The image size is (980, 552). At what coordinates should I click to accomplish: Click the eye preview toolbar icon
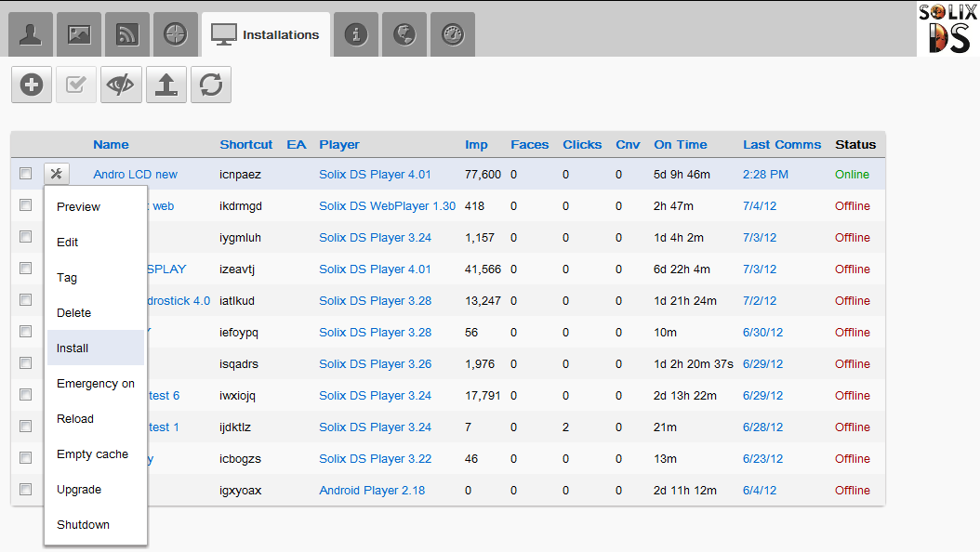pos(121,85)
